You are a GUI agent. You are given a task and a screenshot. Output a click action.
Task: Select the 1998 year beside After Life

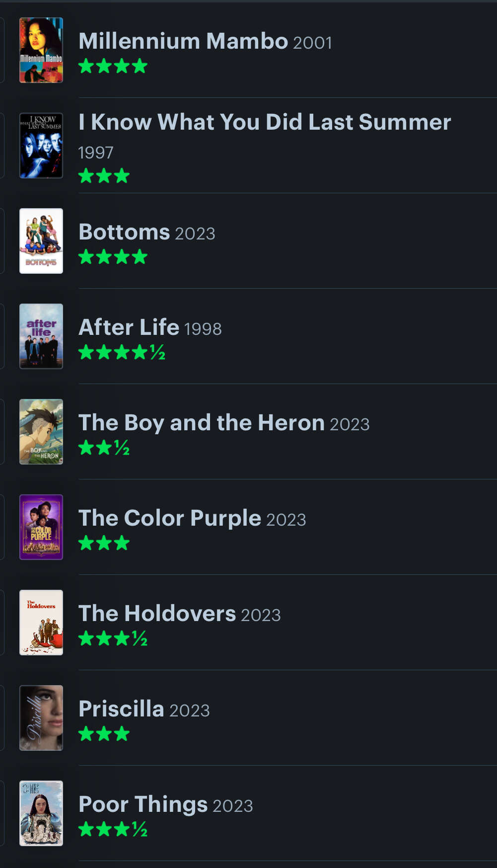203,329
